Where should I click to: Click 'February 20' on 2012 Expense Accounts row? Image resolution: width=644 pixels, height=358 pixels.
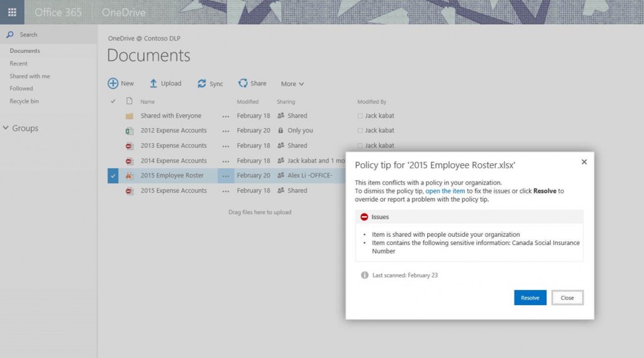(253, 131)
